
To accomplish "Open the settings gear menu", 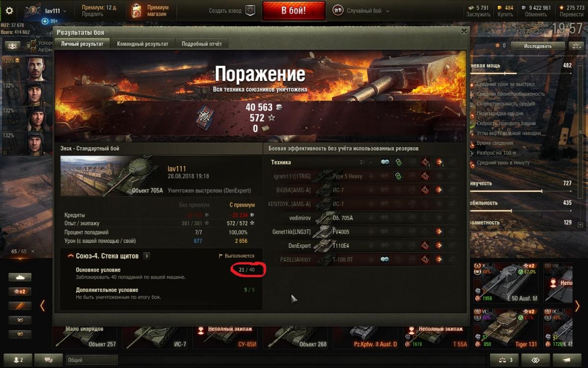I will (x=9, y=10).
